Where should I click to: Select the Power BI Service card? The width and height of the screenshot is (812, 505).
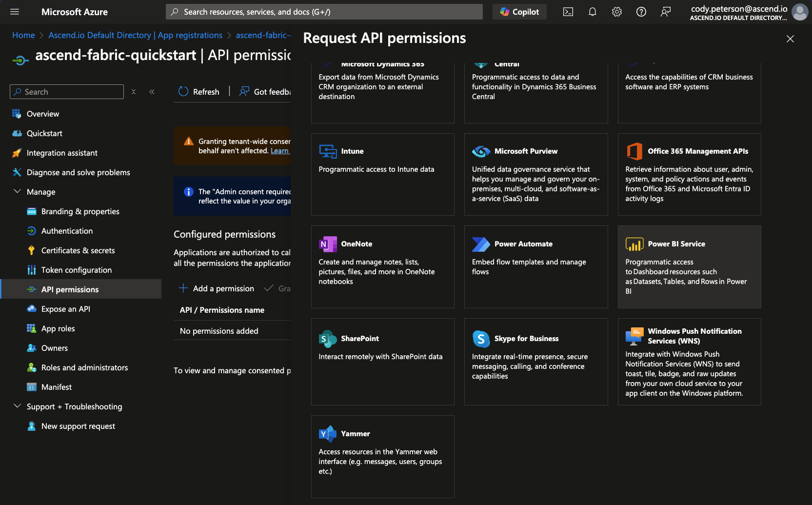[x=689, y=267]
